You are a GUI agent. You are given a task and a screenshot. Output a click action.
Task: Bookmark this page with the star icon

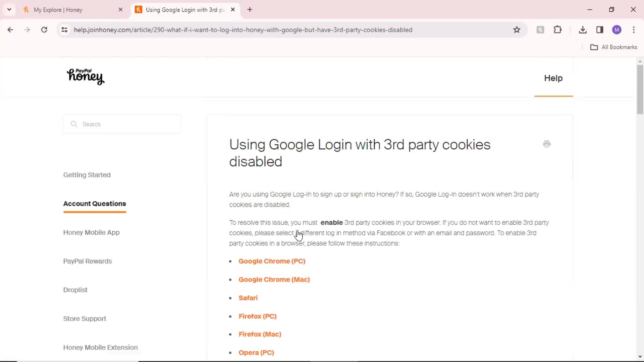coord(517,30)
